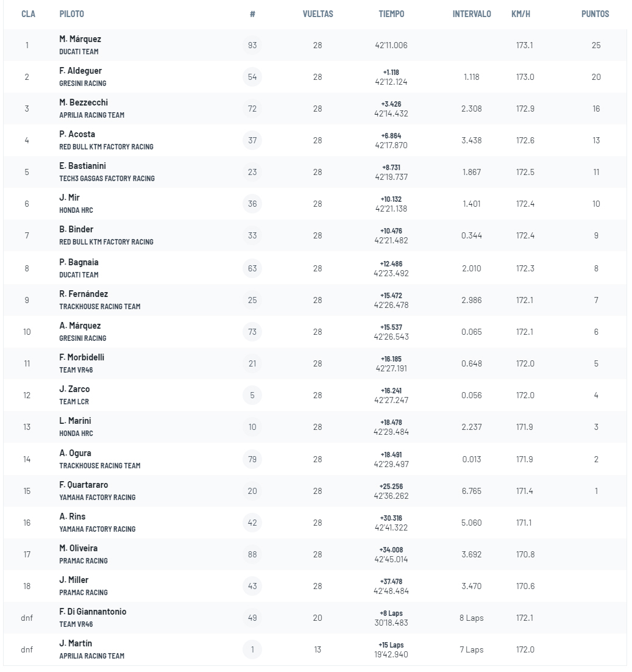
Task: Click TRACKHOUSE RACING TEAM under R. Fernández
Action: click(x=100, y=307)
